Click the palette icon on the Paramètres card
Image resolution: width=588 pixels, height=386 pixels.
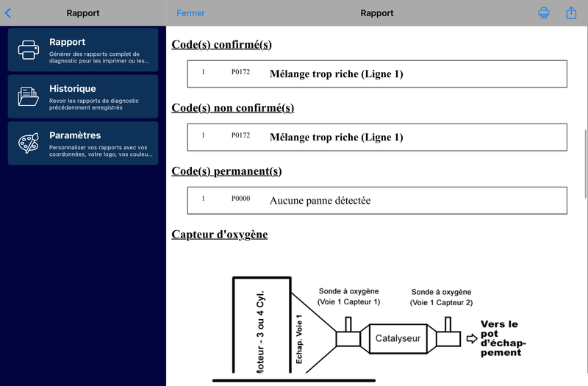(29, 143)
